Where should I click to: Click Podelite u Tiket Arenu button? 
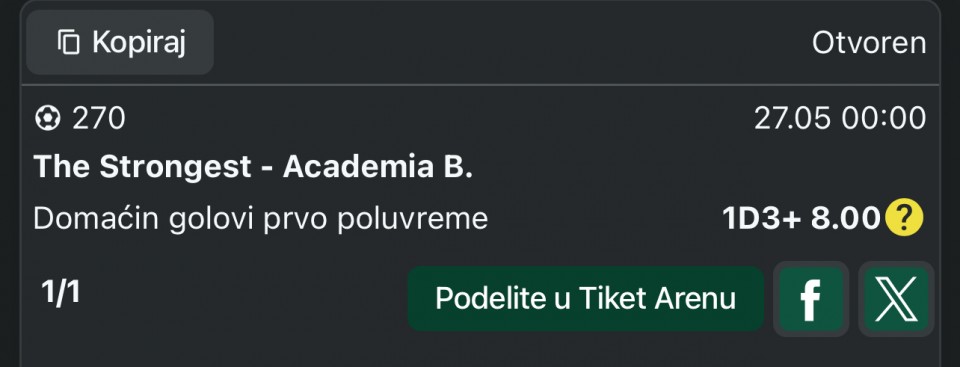click(x=585, y=299)
